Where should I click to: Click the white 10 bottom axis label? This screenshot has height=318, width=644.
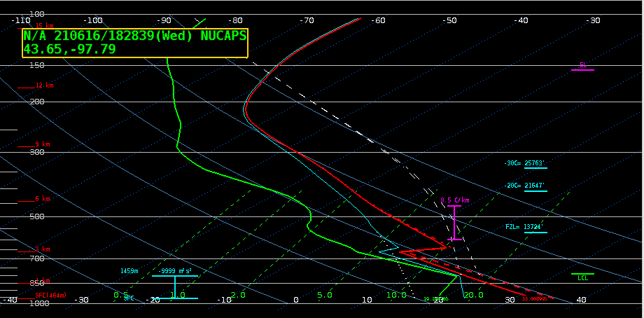pos(367,300)
